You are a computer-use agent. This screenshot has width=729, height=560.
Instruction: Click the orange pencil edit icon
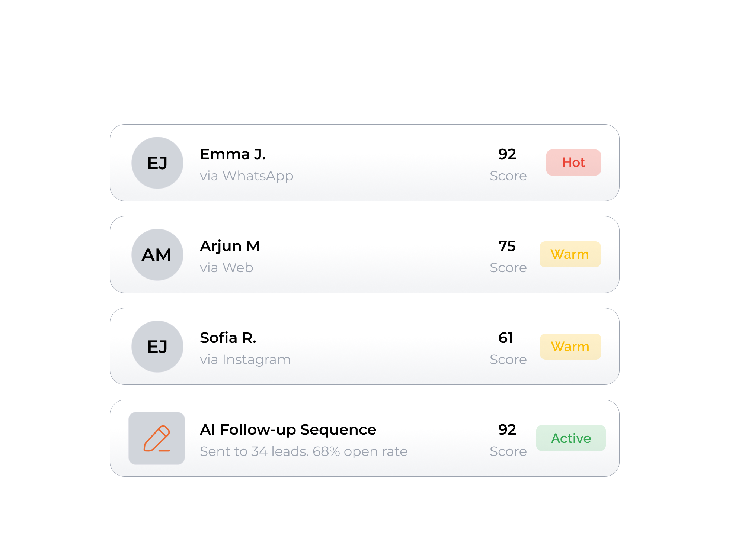pyautogui.click(x=157, y=438)
